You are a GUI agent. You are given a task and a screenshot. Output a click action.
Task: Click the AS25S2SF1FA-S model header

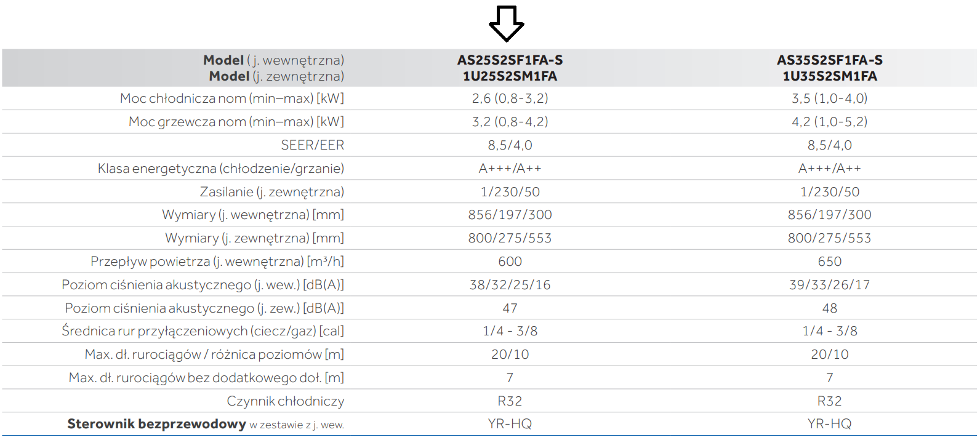pos(510,60)
